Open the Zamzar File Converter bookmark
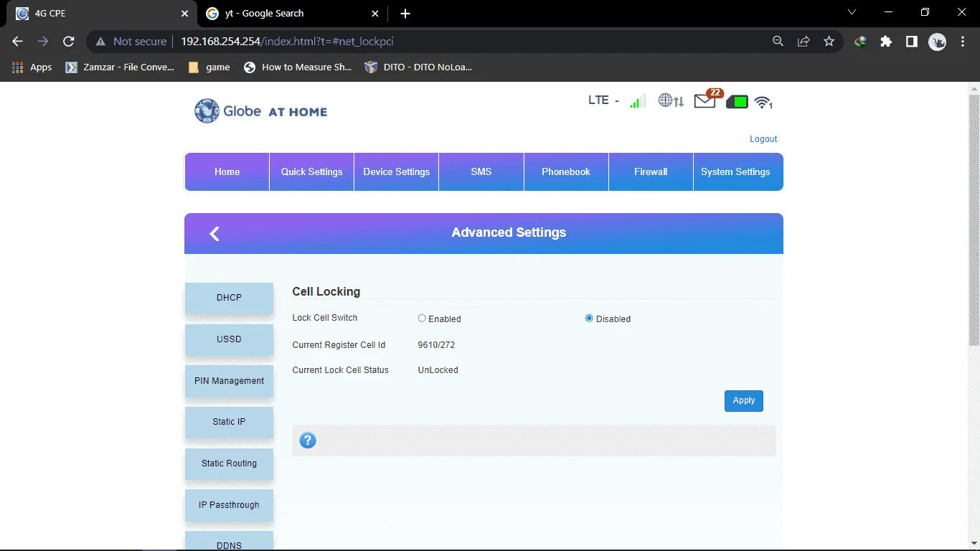Screen dimensions: 980x551 click(x=120, y=67)
